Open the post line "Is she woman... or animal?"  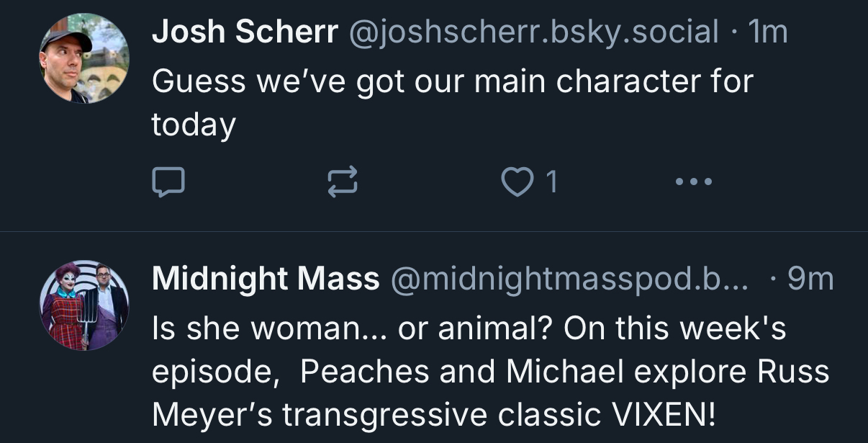(468, 329)
